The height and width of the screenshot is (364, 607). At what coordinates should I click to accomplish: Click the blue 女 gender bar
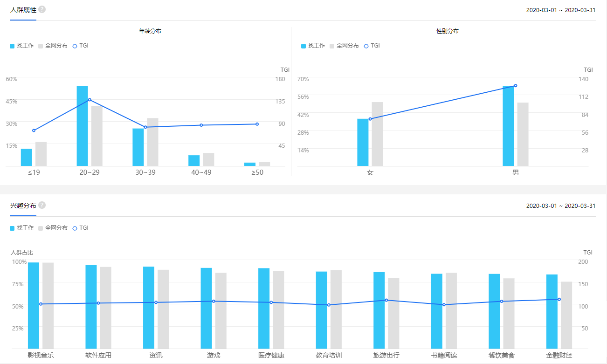click(x=363, y=142)
